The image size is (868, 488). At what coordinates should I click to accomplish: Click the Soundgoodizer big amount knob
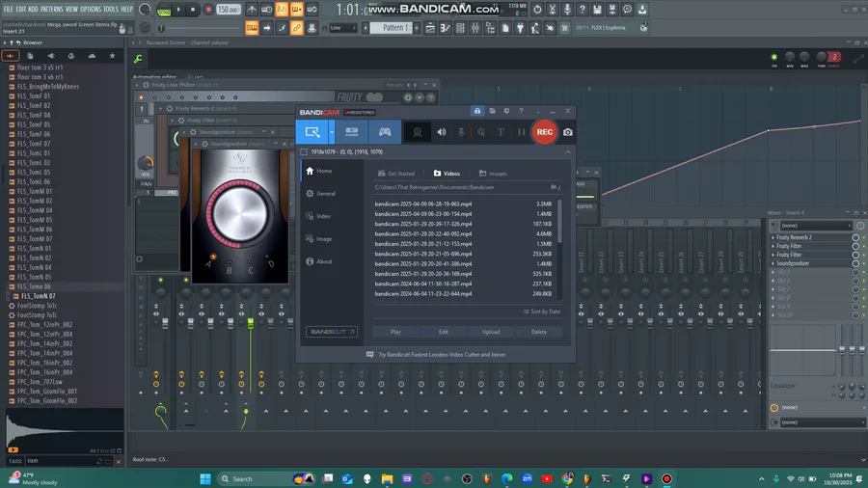(239, 213)
